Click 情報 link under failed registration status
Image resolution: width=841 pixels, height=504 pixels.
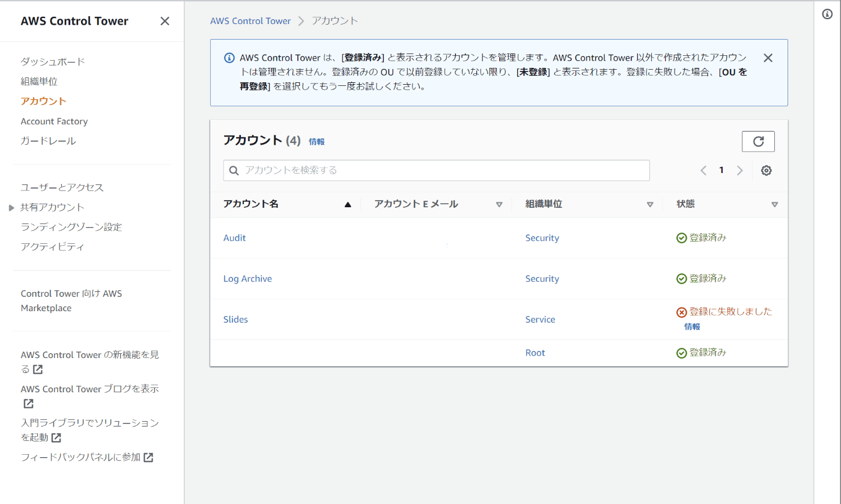click(x=692, y=327)
